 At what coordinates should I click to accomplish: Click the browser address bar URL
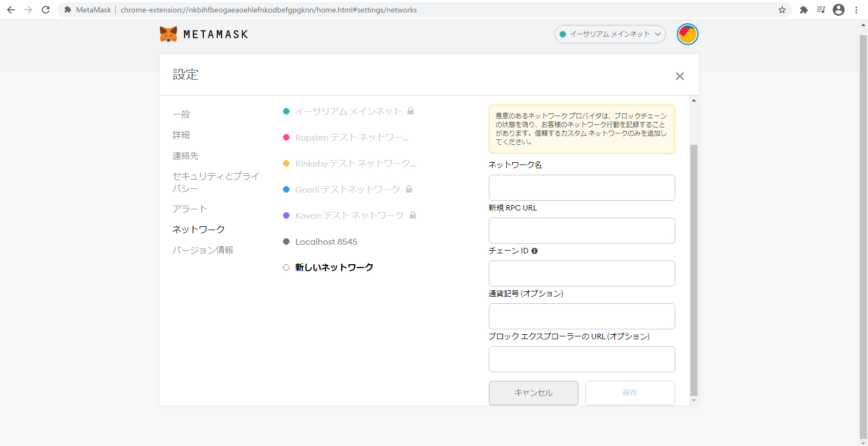(268, 10)
